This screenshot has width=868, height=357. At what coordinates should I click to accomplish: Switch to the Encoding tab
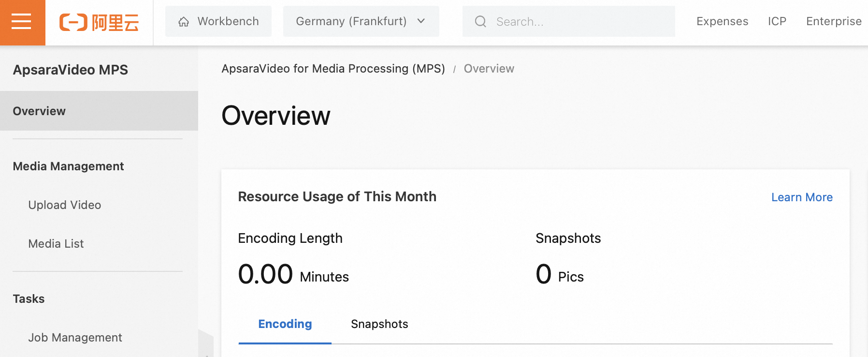[285, 324]
